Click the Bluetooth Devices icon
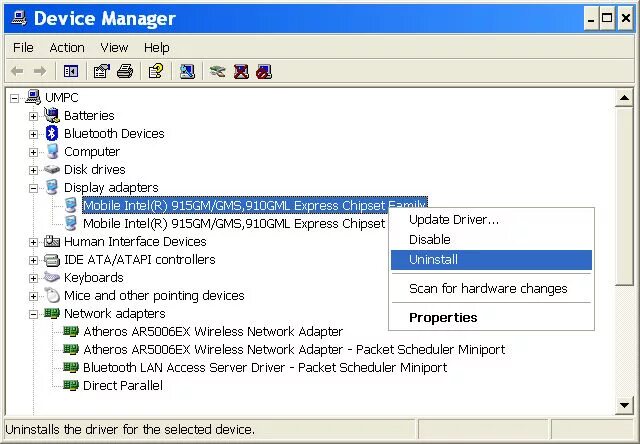The width and height of the screenshot is (640, 444). pyautogui.click(x=52, y=133)
